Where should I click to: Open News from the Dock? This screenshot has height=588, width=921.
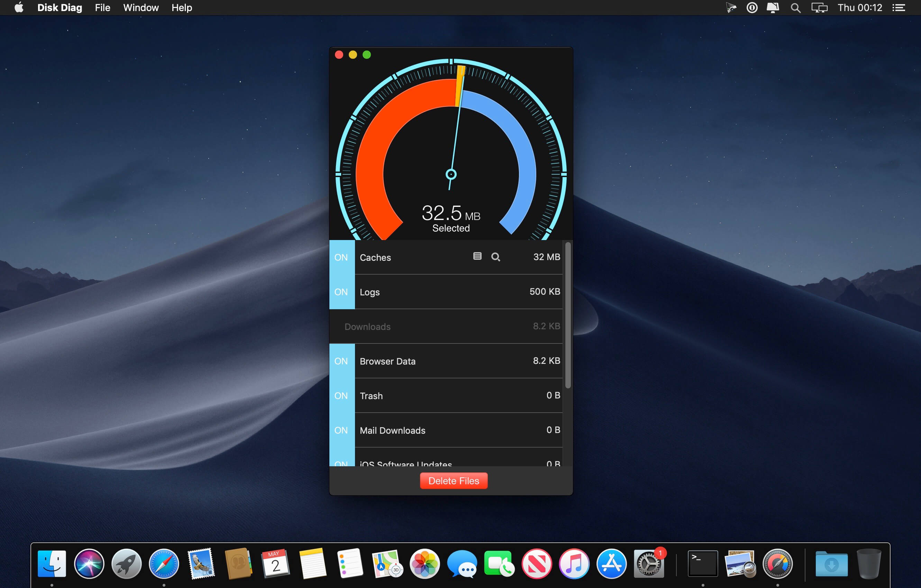pos(537,563)
